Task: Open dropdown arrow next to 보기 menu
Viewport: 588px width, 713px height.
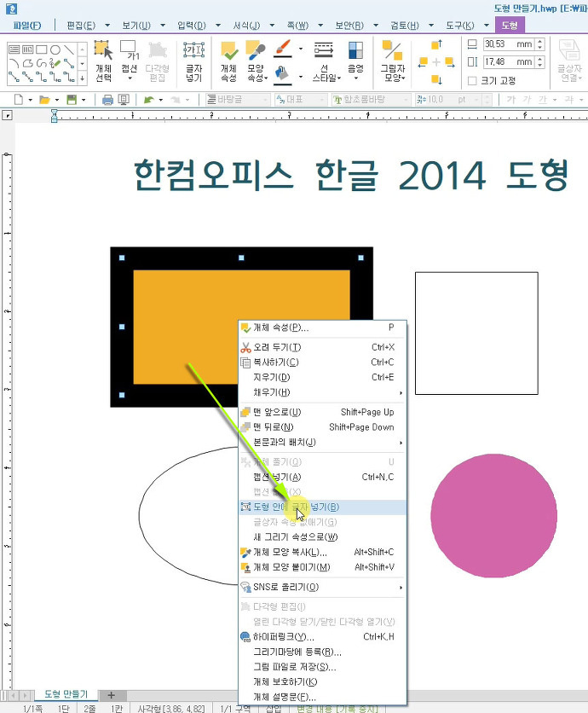Action: click(162, 26)
